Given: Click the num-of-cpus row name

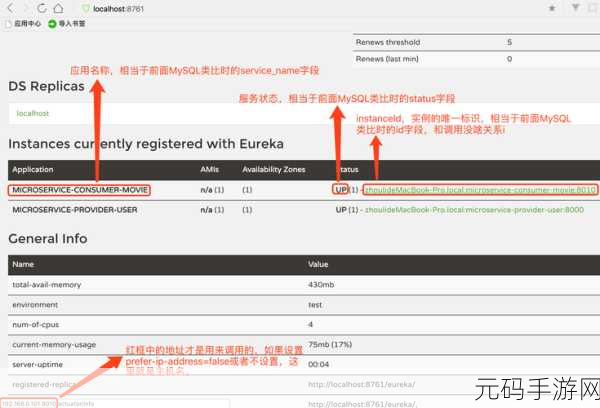Looking at the screenshot, I should coord(36,325).
